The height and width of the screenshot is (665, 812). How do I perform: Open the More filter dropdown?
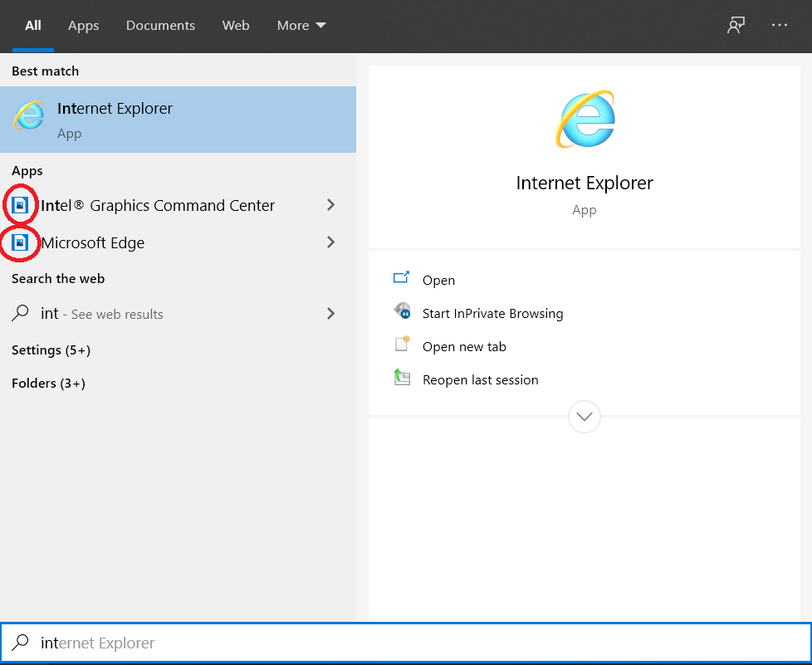tap(301, 26)
